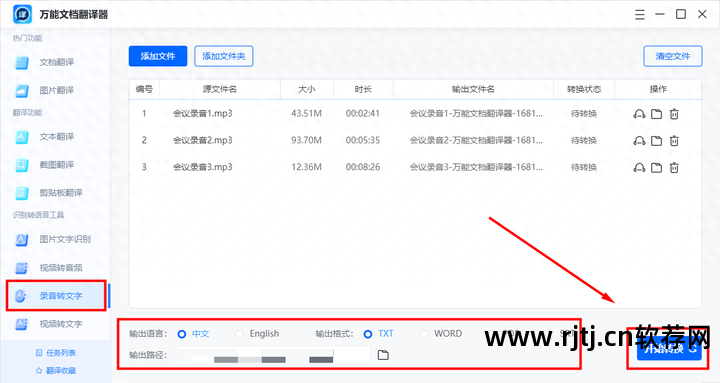
Task: Click the 添加文件夹 button
Action: point(224,56)
